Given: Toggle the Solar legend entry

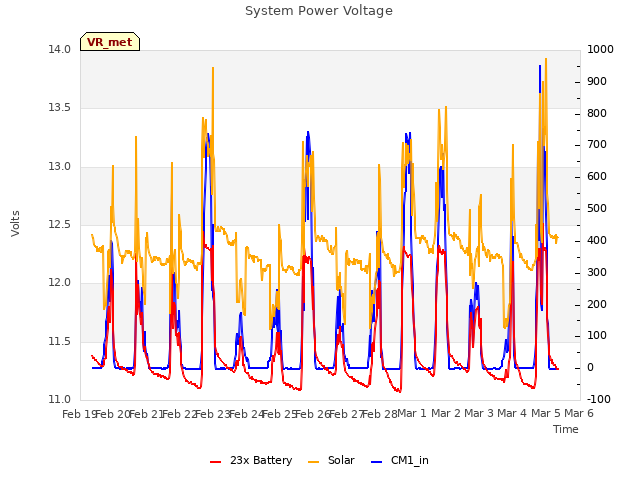Looking at the screenshot, I should 331,460.
